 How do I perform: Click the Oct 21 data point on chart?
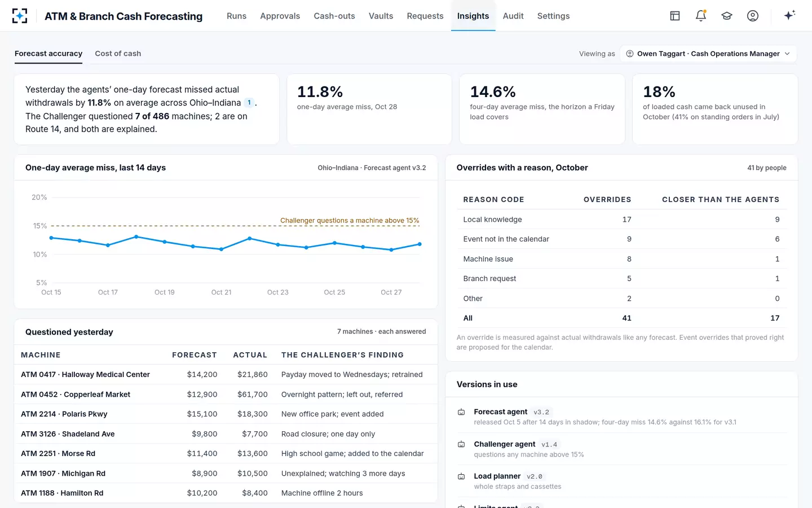pyautogui.click(x=221, y=249)
